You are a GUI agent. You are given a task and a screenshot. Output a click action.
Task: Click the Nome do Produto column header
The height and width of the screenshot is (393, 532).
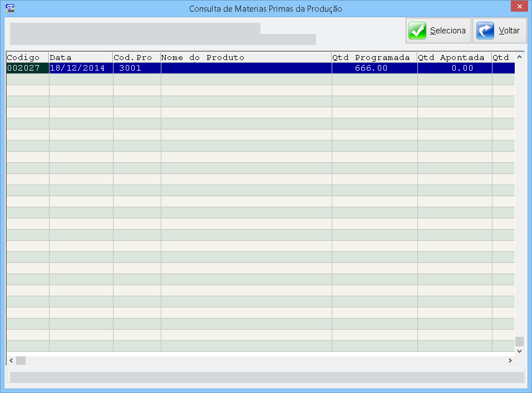coord(246,58)
